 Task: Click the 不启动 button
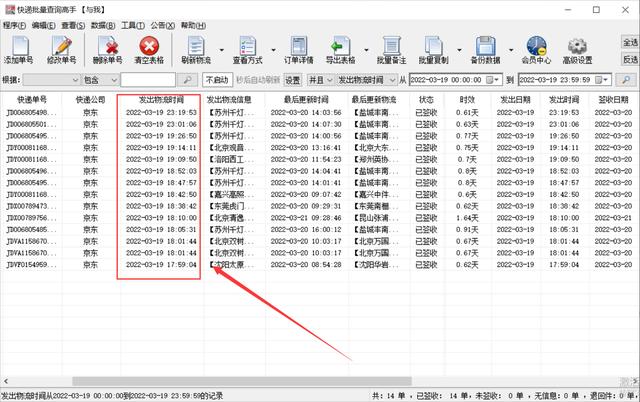pyautogui.click(x=217, y=80)
